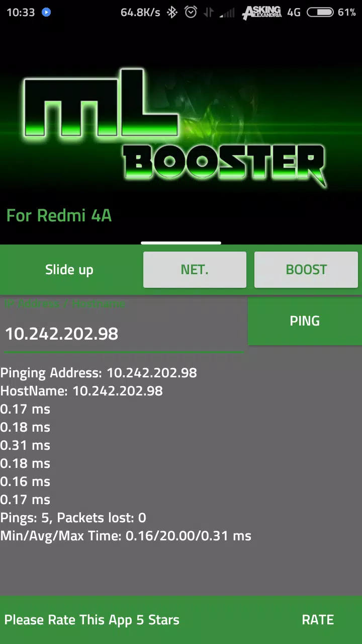Tap the blue play icon in status bar

point(46,12)
